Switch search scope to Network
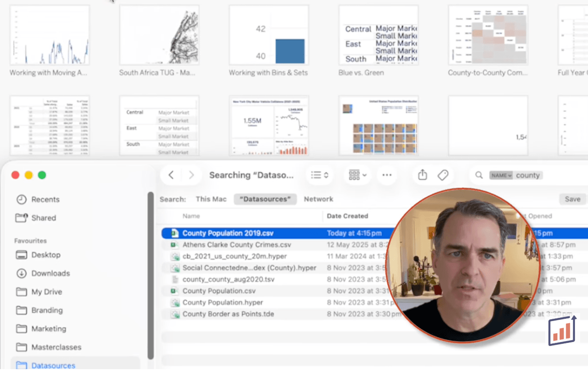Viewport: 588px width, 370px height. [318, 199]
